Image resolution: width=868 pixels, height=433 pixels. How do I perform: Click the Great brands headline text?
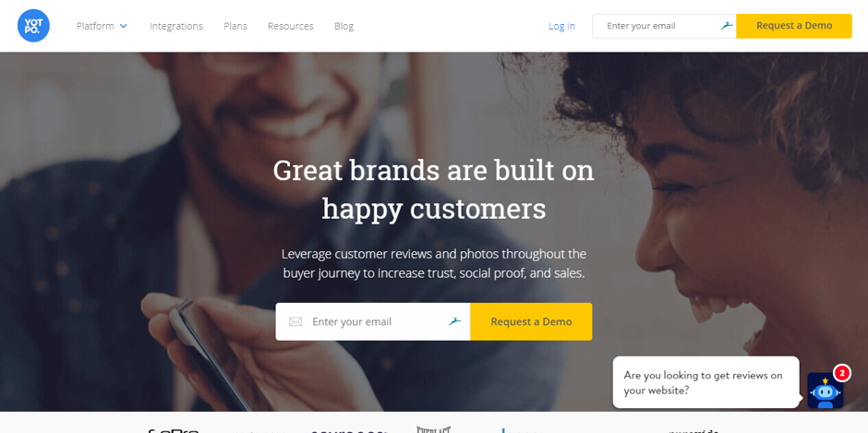tap(433, 189)
